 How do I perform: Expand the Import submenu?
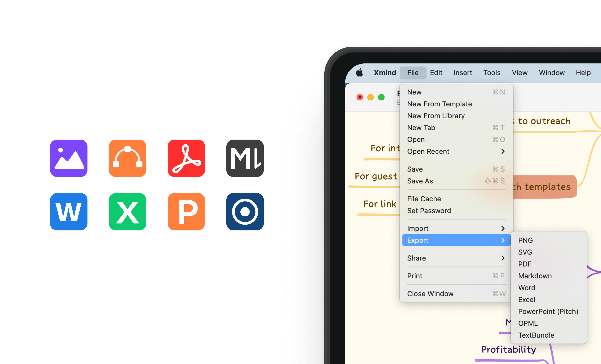pos(456,228)
